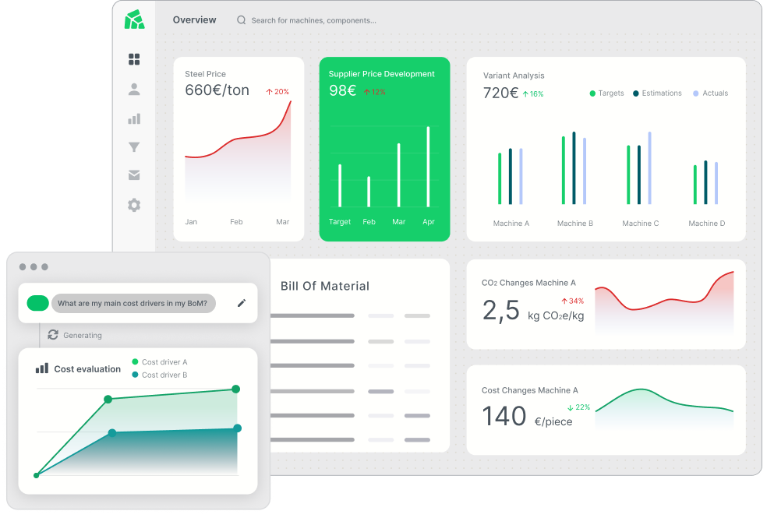Click the 16% increase indicator in Variant Analysis
Image resolution: width=774 pixels, height=532 pixels.
[533, 93]
